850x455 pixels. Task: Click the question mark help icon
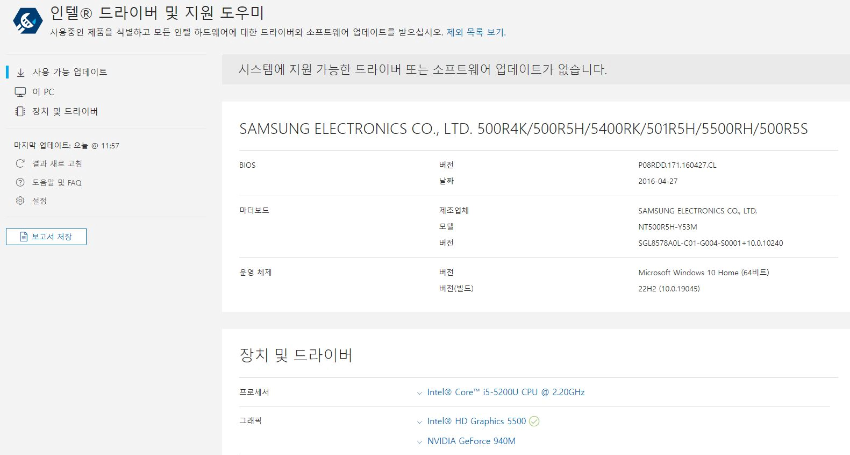tap(20, 182)
